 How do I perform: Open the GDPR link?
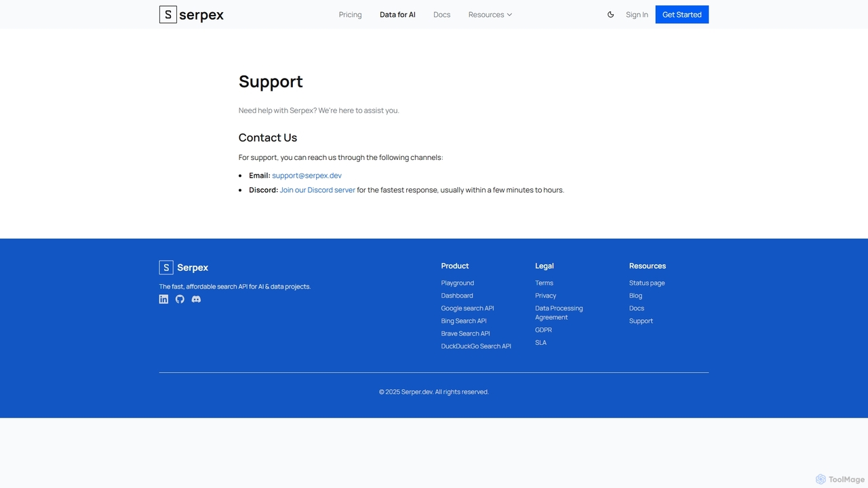tap(543, 330)
